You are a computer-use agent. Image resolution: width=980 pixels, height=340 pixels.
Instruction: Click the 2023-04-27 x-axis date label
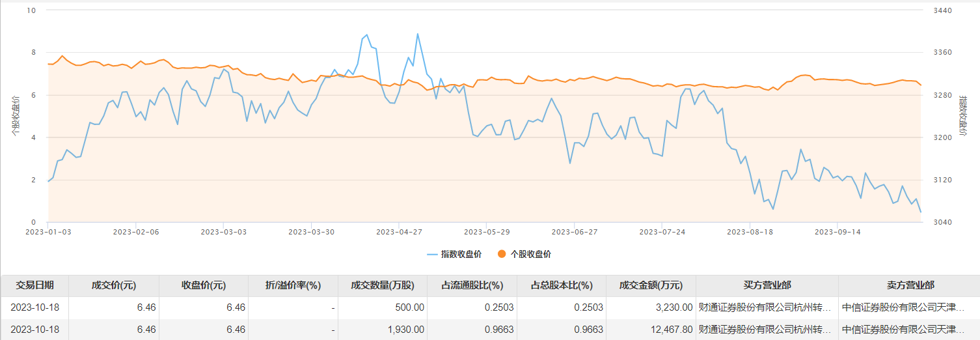(x=398, y=231)
